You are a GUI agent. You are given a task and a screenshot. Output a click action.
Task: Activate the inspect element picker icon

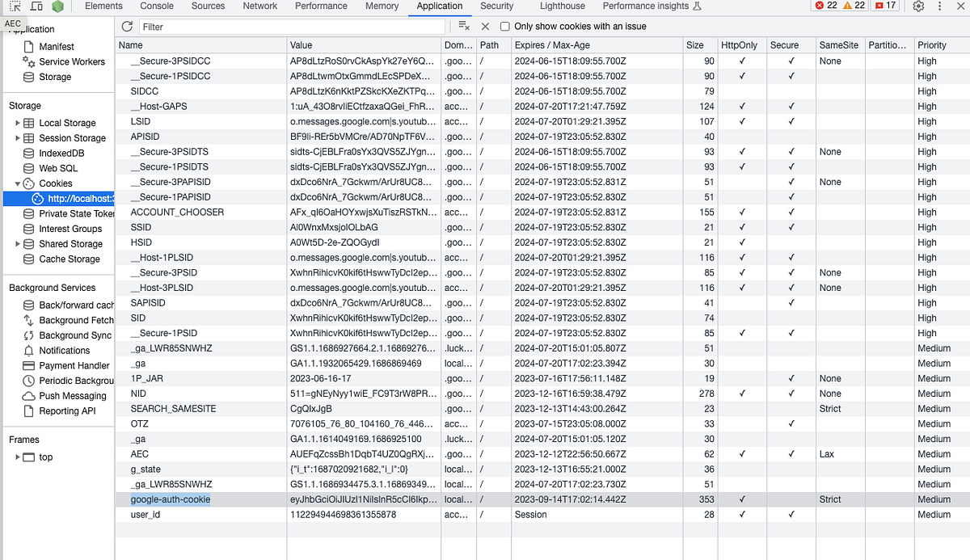tap(15, 6)
